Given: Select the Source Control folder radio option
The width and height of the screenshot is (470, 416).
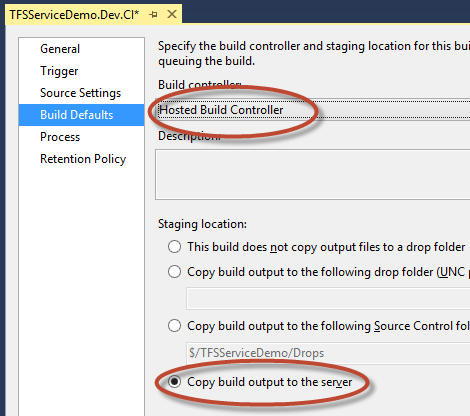Looking at the screenshot, I should pyautogui.click(x=174, y=326).
